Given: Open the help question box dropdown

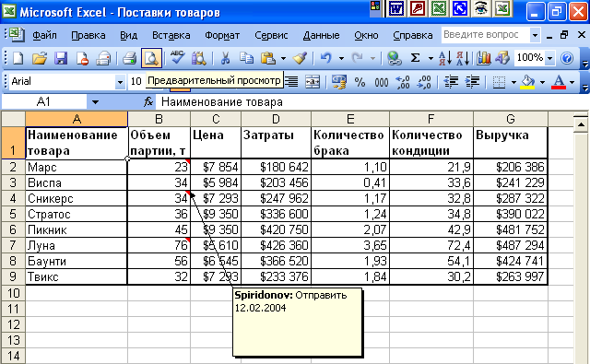Looking at the screenshot, I should pyautogui.click(x=535, y=36).
